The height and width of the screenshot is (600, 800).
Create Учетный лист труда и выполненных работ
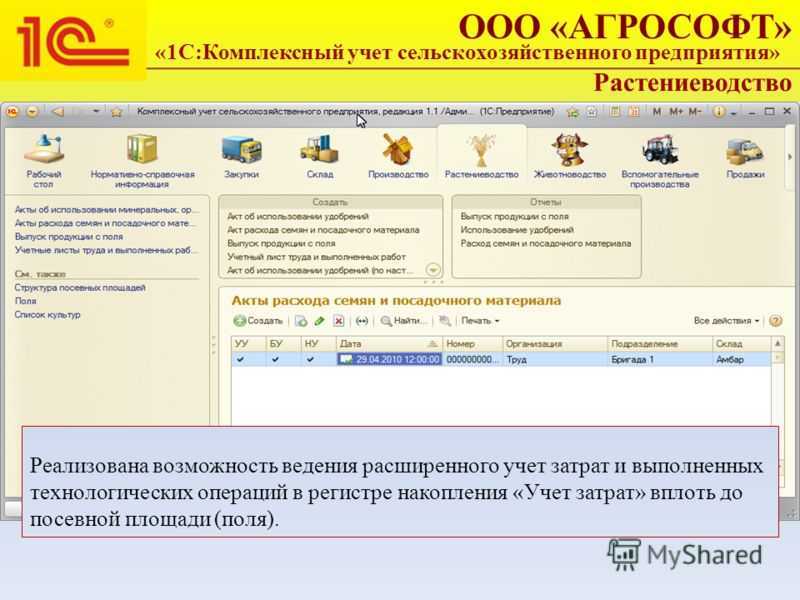[316, 257]
